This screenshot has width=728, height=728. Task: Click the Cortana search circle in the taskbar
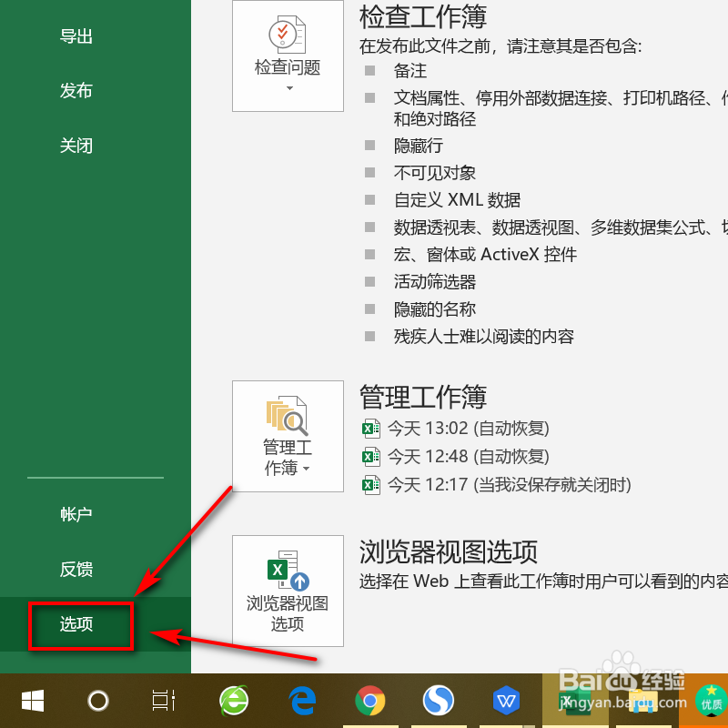[97, 701]
